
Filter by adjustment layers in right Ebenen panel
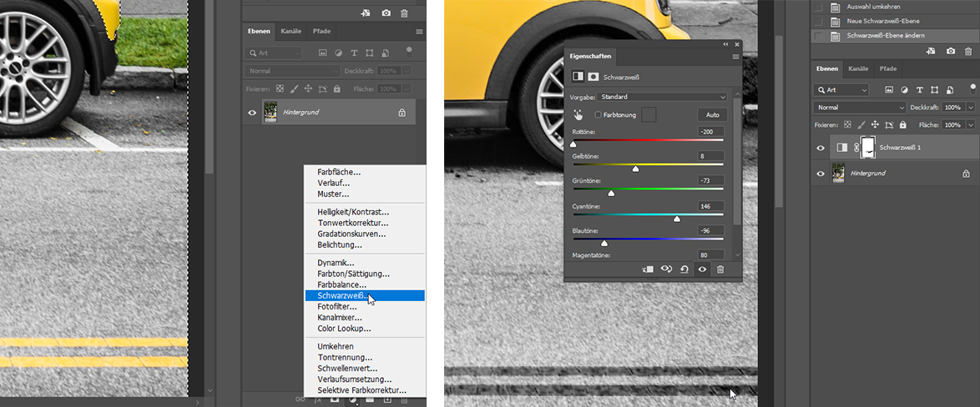tap(903, 90)
